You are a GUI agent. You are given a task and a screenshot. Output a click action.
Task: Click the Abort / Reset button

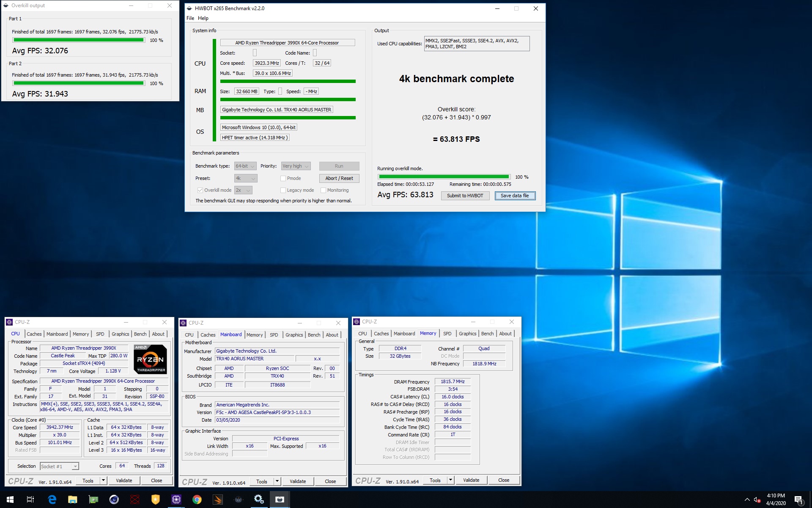pyautogui.click(x=339, y=179)
